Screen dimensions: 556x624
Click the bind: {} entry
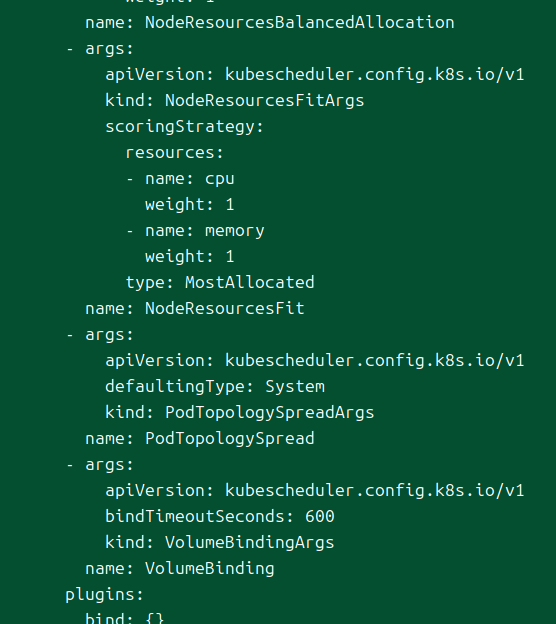pos(125,618)
